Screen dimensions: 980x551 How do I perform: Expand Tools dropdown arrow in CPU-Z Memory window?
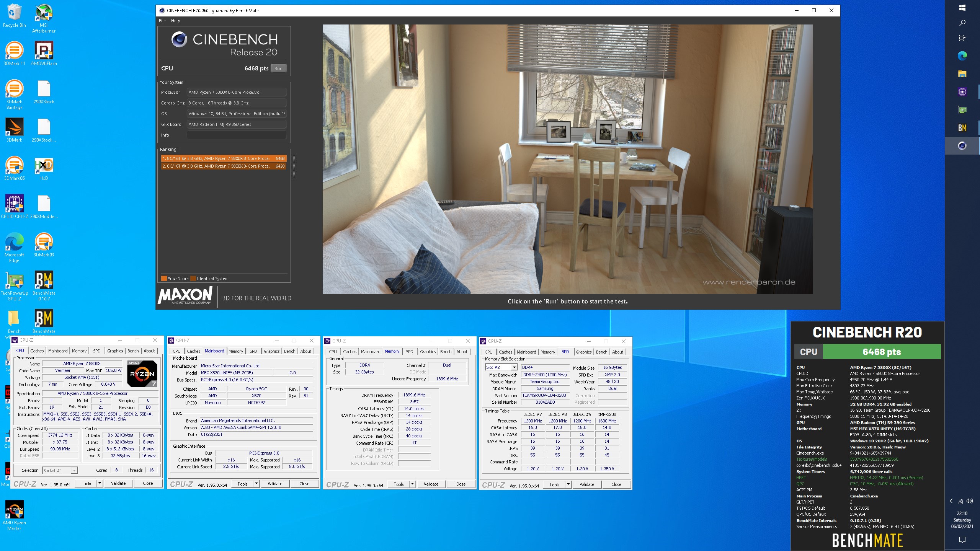click(412, 484)
